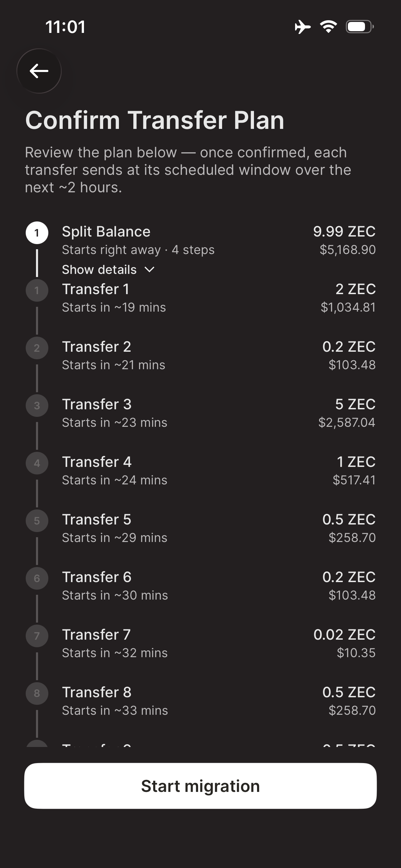Start migration with the bottom button

200,786
